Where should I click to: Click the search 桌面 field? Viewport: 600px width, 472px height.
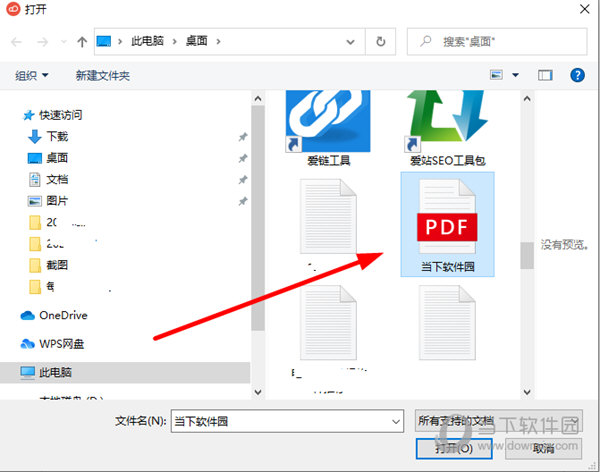click(497, 41)
